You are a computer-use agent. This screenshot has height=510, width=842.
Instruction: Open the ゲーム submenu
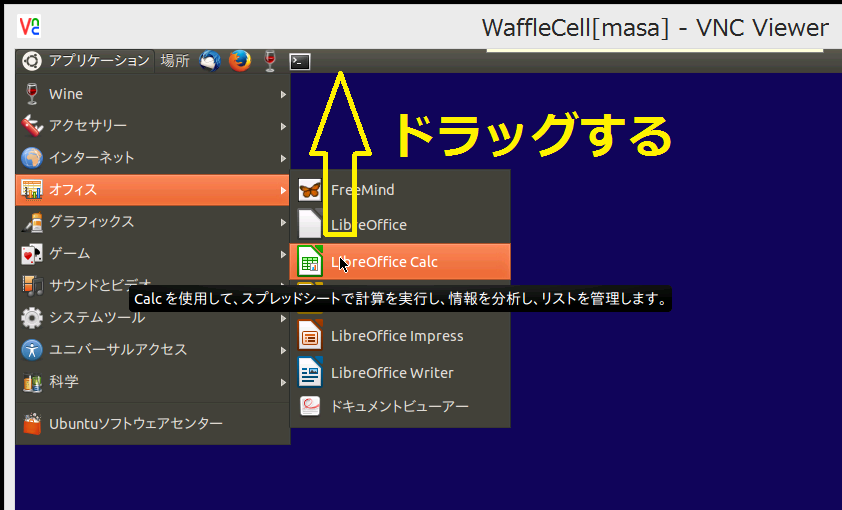click(x=153, y=253)
